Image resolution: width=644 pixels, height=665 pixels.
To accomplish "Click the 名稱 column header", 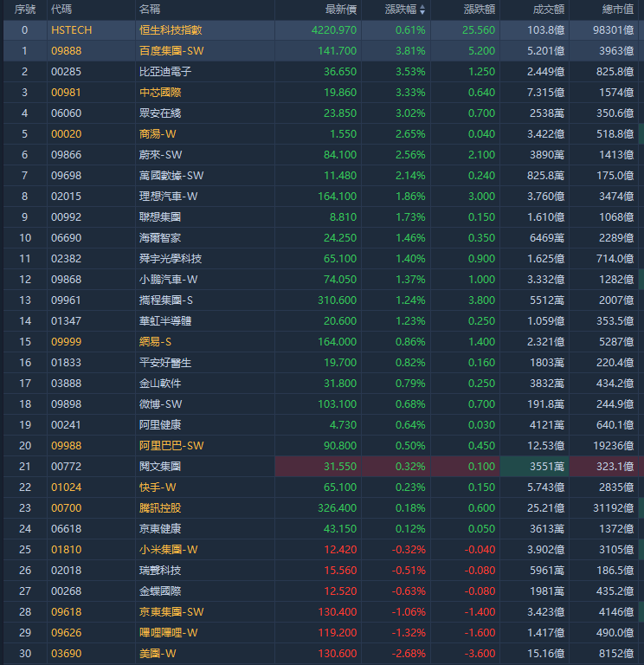I will coord(150,10).
